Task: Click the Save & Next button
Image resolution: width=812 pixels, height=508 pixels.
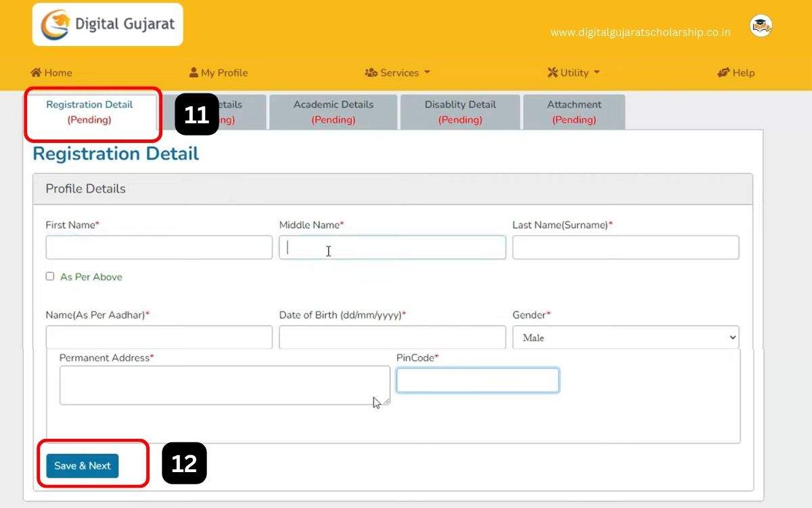Action: click(83, 466)
